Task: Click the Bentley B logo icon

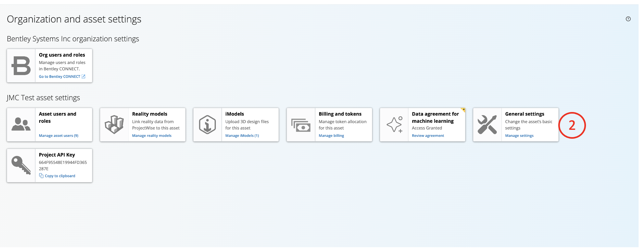Action: [21, 66]
